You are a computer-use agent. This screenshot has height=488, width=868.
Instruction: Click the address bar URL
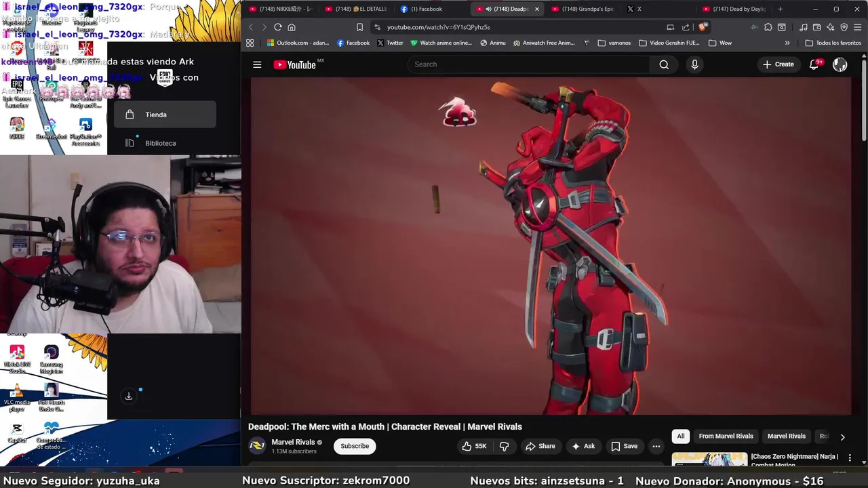tap(438, 27)
